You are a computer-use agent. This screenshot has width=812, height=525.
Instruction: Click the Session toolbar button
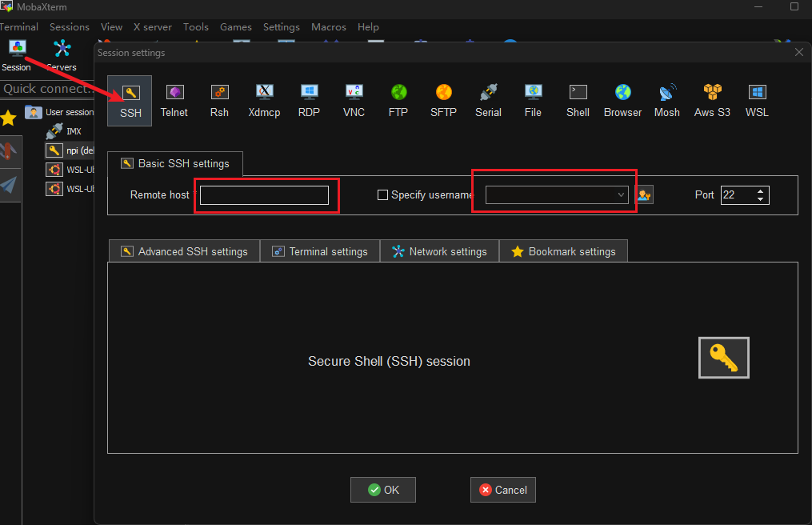click(x=17, y=56)
